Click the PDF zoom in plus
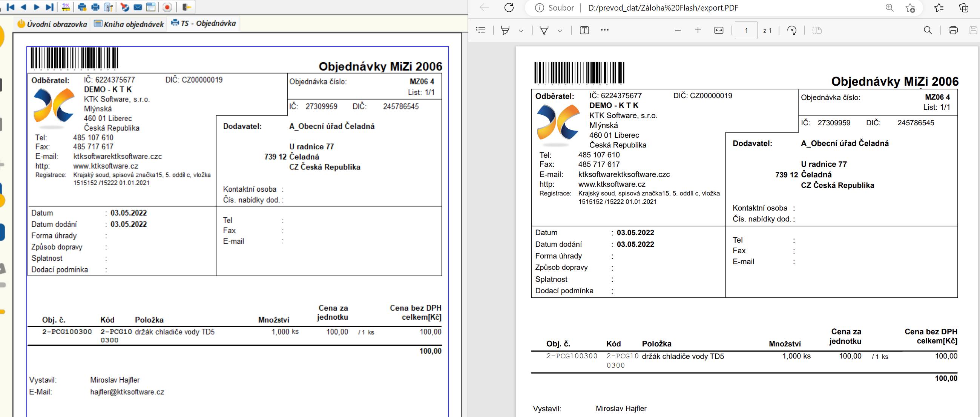Viewport: 980px width, 417px height. (698, 30)
